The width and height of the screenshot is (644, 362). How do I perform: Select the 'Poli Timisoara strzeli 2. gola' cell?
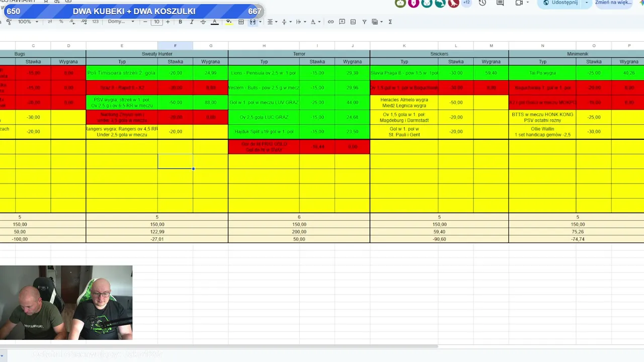[122, 73]
